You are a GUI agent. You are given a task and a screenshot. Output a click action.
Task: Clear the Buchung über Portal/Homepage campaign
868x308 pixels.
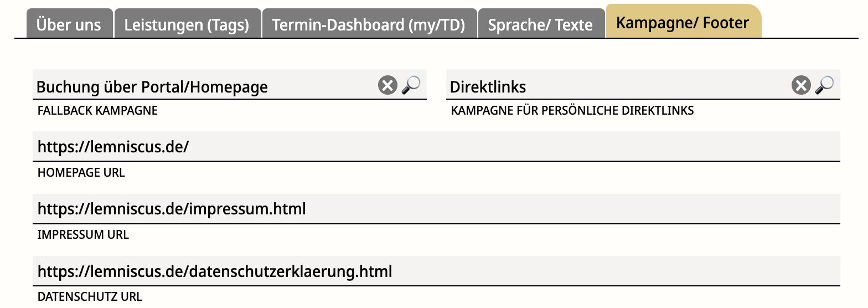click(387, 85)
